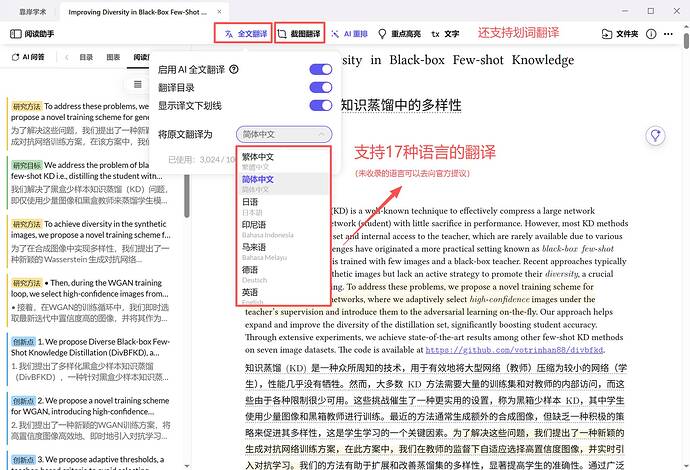Click the list menu icon in left panel
This screenshot has height=470, width=690.
(x=138, y=84)
